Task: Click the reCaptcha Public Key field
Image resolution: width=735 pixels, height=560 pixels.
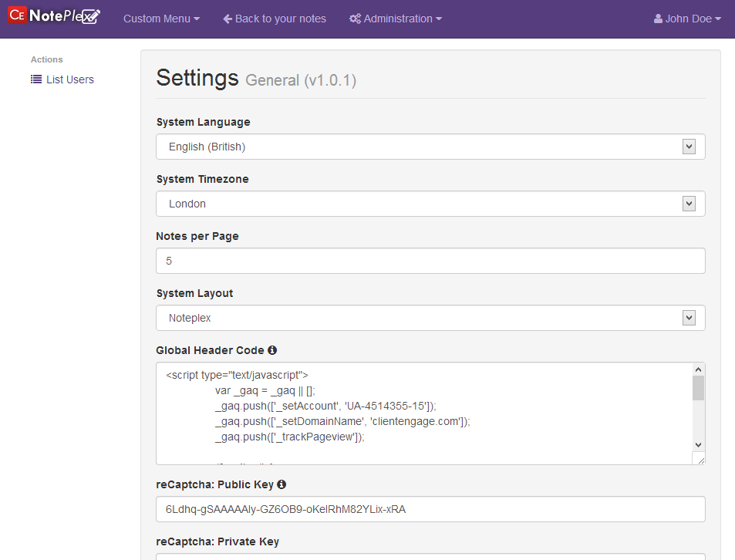Action: pyautogui.click(x=430, y=509)
